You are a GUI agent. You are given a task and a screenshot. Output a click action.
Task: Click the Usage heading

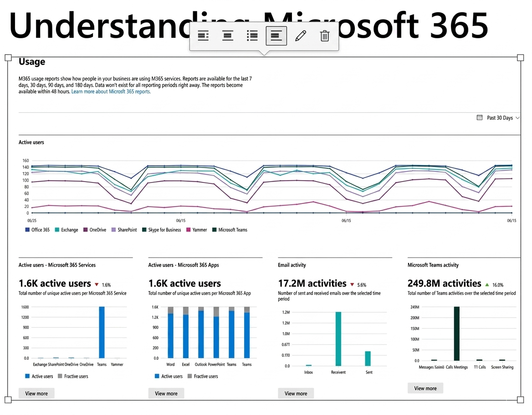point(32,62)
